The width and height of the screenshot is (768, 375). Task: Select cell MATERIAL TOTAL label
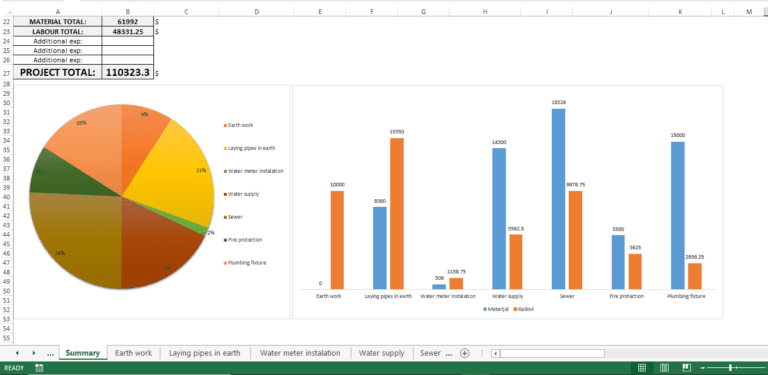(x=58, y=22)
